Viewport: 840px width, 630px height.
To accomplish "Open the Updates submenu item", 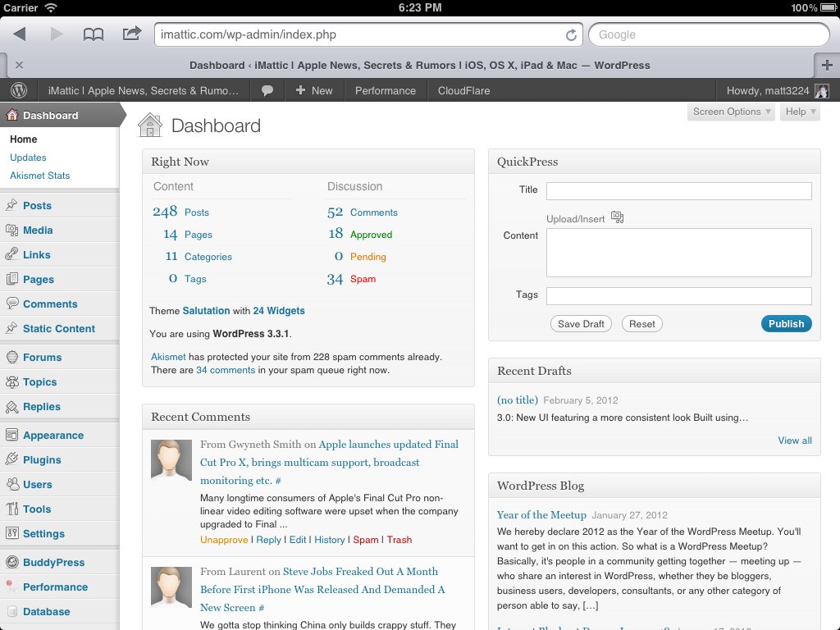I will tap(28, 157).
